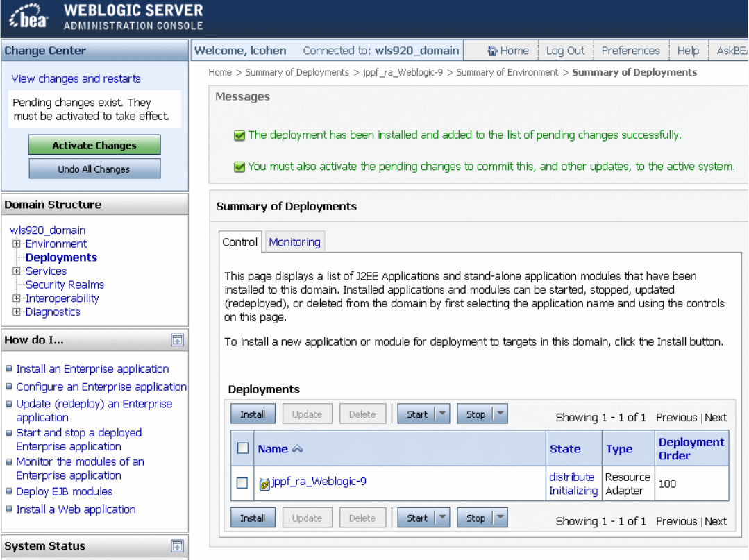Open the wls920_domain tree root

point(47,230)
